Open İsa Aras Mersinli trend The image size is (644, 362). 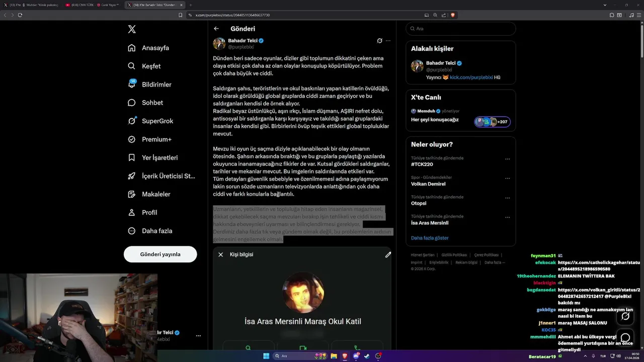(x=430, y=223)
